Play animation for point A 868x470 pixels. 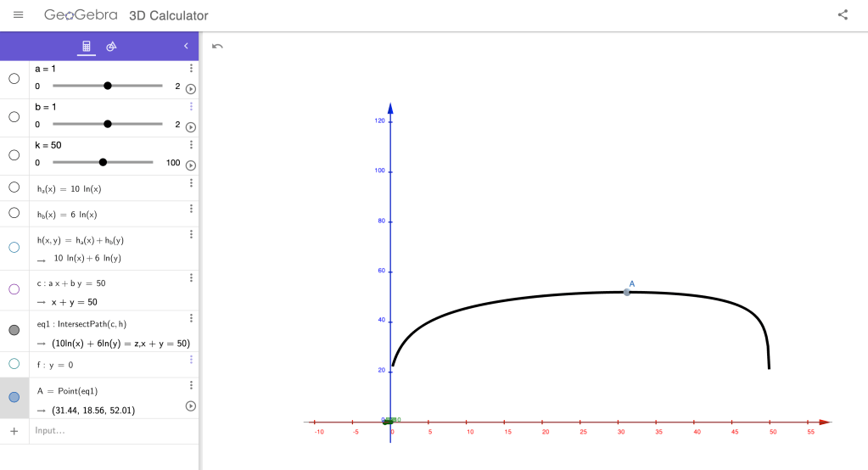pos(191,406)
